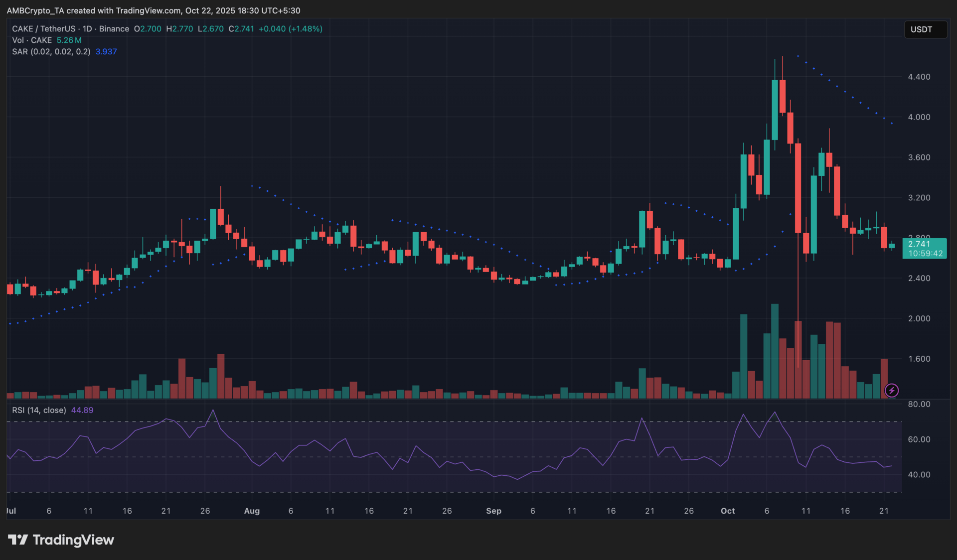Image resolution: width=957 pixels, height=560 pixels.
Task: Click the TradingView logo mark icon
Action: coord(18,540)
